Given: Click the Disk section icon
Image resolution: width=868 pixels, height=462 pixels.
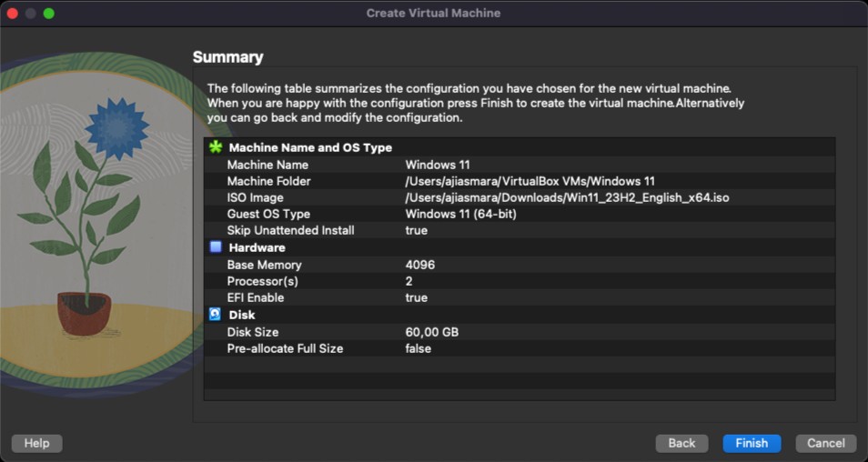Looking at the screenshot, I should (216, 315).
